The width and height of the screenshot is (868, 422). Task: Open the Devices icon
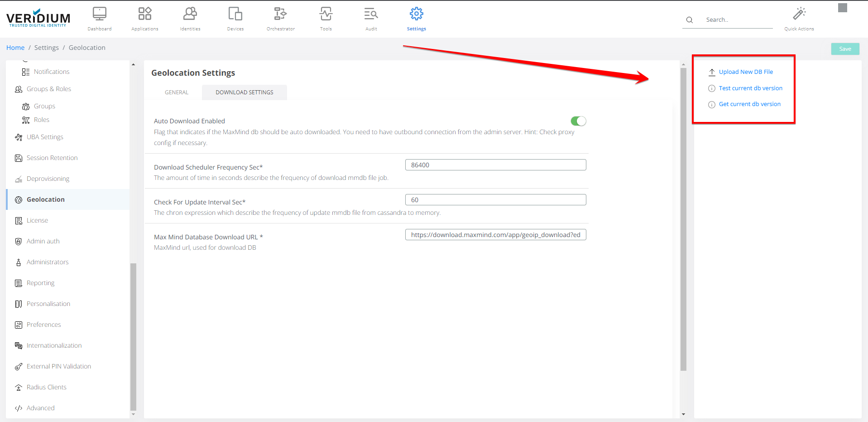tap(235, 14)
